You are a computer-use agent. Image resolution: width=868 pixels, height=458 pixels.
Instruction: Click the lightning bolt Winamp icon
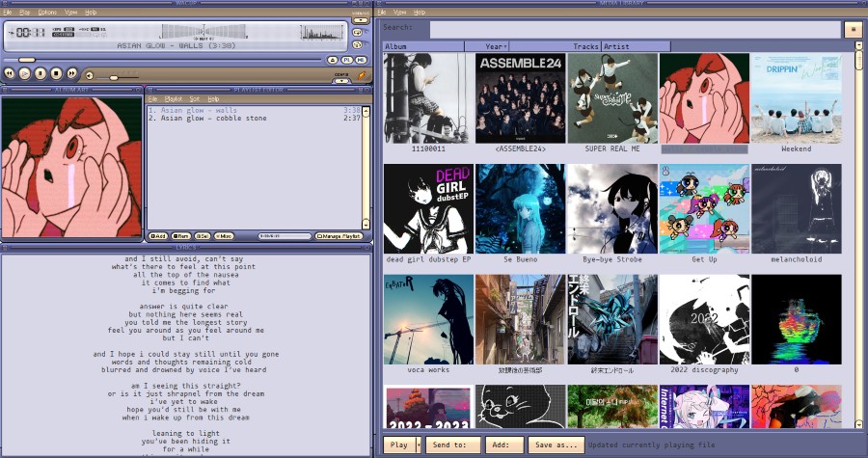[x=362, y=74]
